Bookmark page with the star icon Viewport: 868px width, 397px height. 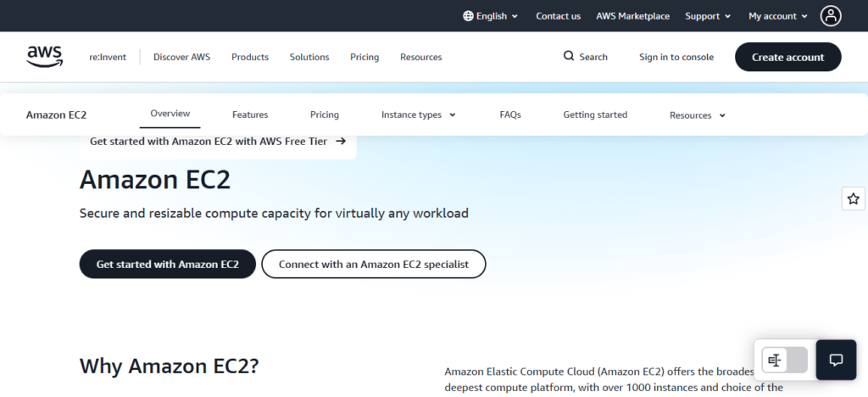point(853,198)
